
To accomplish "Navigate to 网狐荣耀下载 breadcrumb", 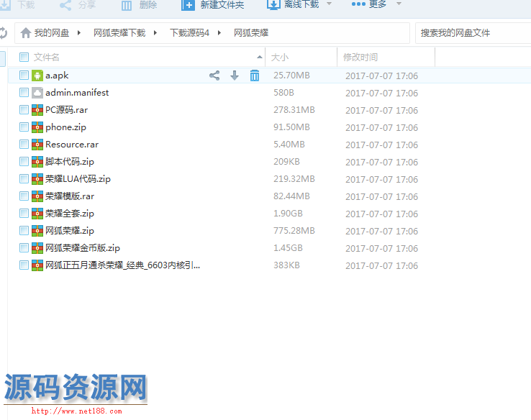I will [119, 33].
